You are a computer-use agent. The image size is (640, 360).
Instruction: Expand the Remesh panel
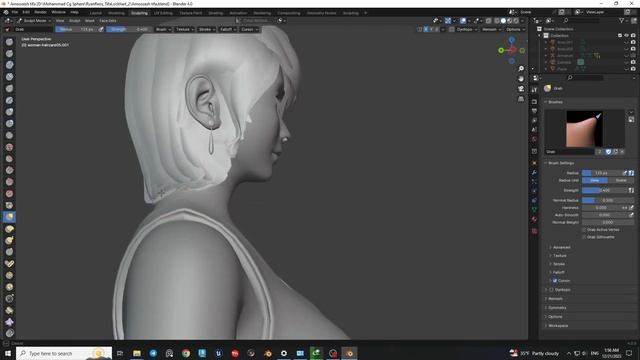pyautogui.click(x=555, y=299)
